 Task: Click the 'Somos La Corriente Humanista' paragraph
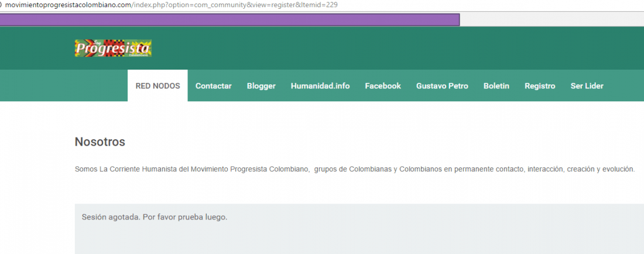[x=355, y=169]
